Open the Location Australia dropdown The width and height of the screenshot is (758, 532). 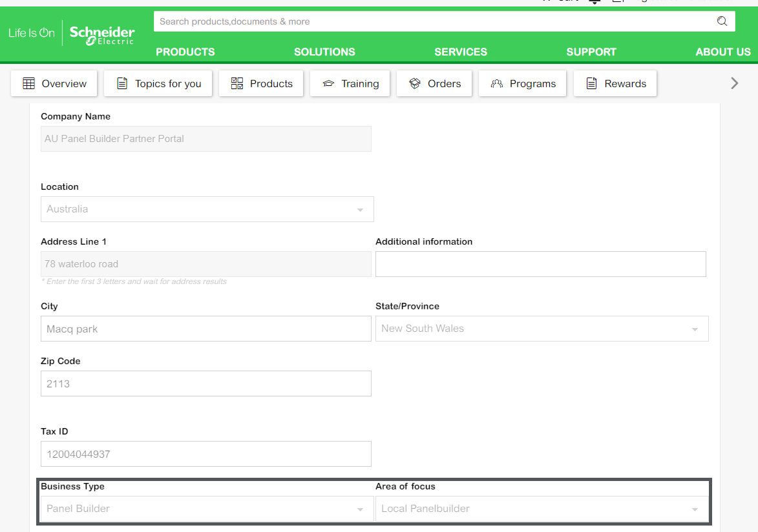[x=207, y=209]
